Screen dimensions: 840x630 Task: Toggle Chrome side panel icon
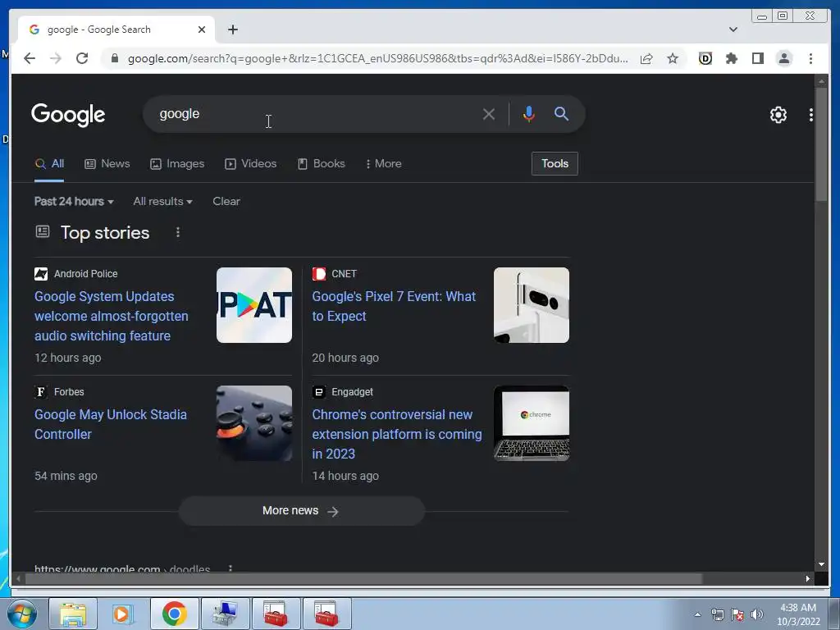757,58
